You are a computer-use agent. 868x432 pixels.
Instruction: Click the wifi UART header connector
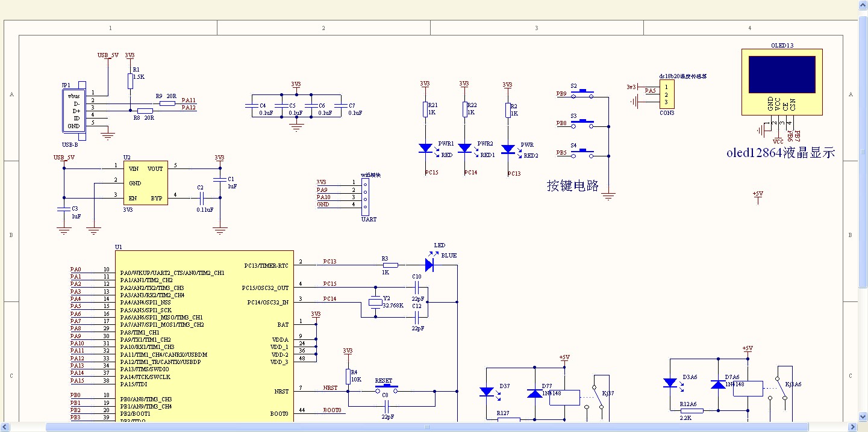[x=364, y=197]
